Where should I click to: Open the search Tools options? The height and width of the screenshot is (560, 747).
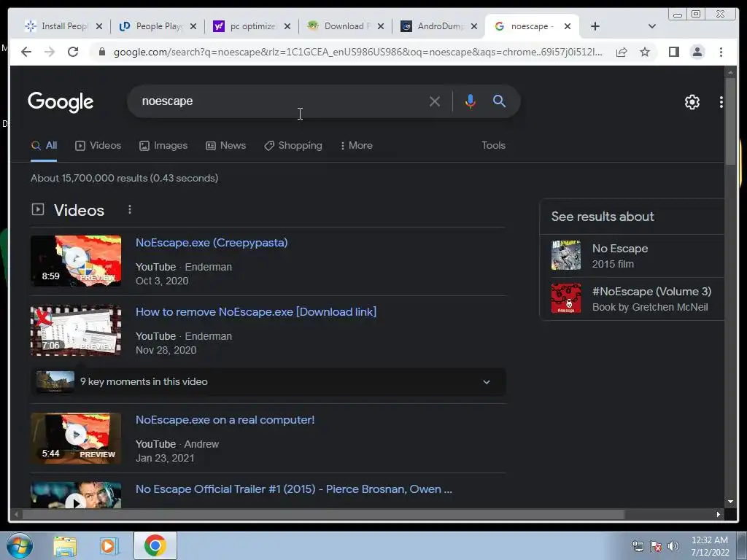point(493,146)
